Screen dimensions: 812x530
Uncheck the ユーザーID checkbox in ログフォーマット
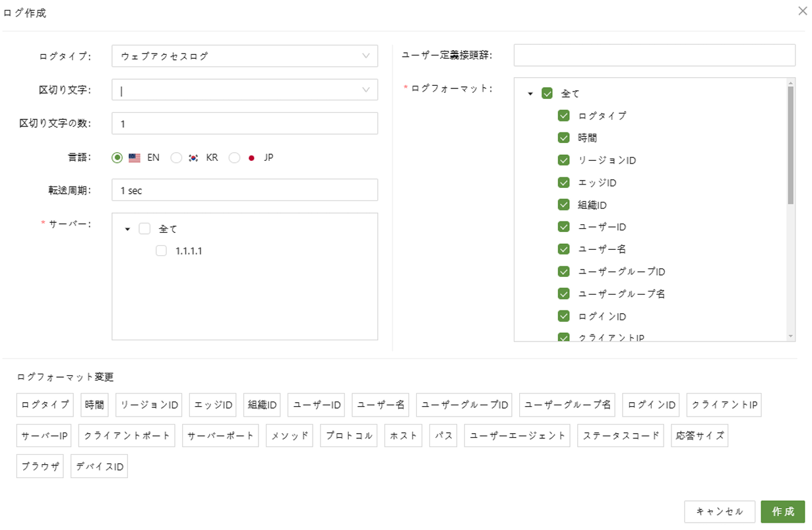(x=563, y=226)
